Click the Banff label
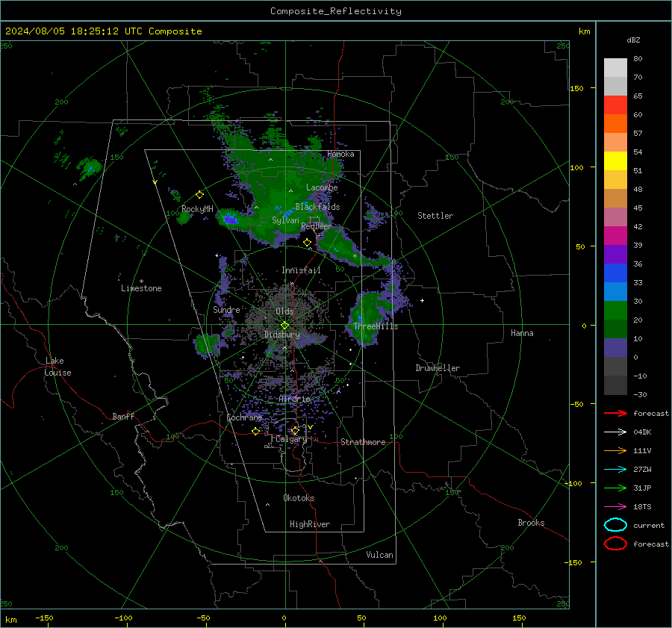 point(123,416)
